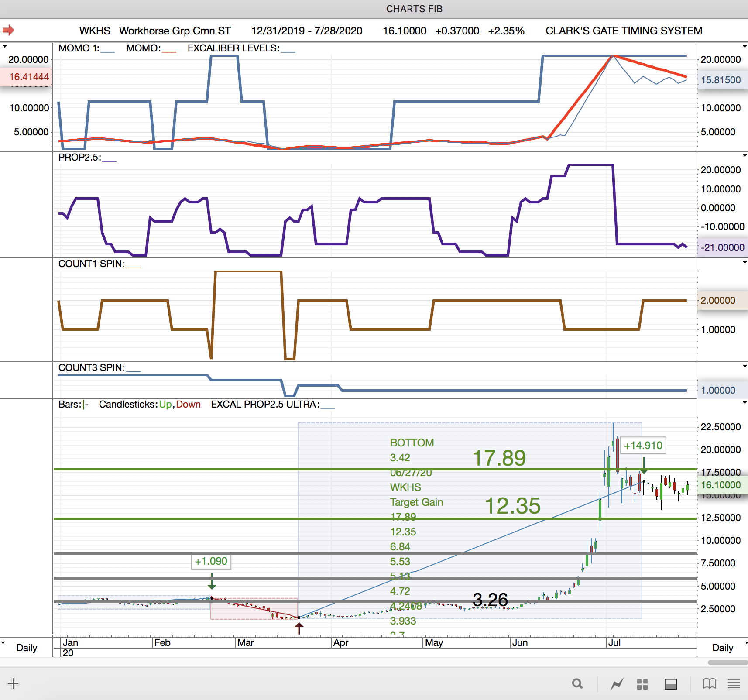The width and height of the screenshot is (748, 700).
Task: Open top-left dropdown arrow of MOMO pane
Action: point(4,46)
